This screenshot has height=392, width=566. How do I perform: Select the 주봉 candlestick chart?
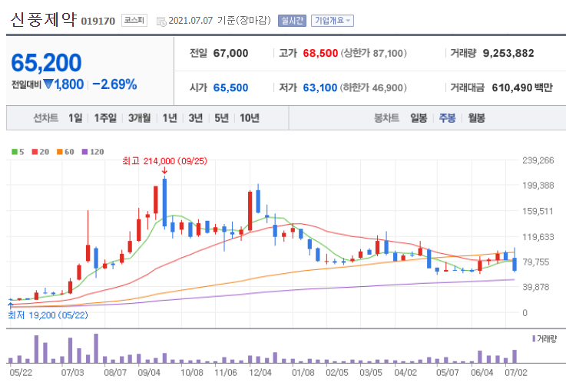pyautogui.click(x=447, y=118)
